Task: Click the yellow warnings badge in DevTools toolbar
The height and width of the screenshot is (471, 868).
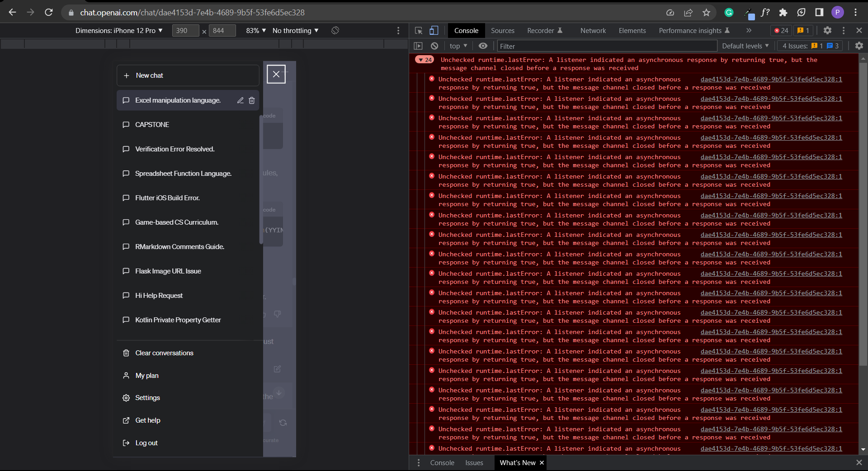Action: tap(802, 30)
